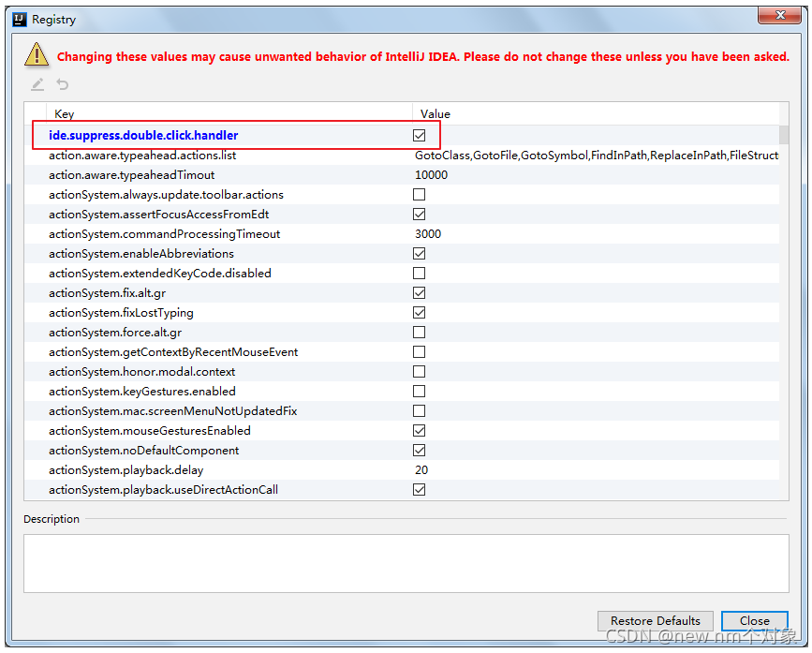Image resolution: width=812 pixels, height=653 pixels.
Task: Select the action.aware.typeaheadTimout key
Action: click(x=131, y=175)
